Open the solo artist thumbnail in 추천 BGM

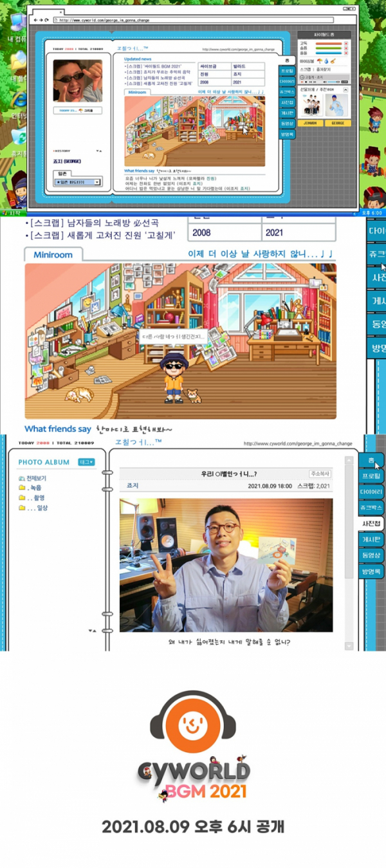[336, 105]
